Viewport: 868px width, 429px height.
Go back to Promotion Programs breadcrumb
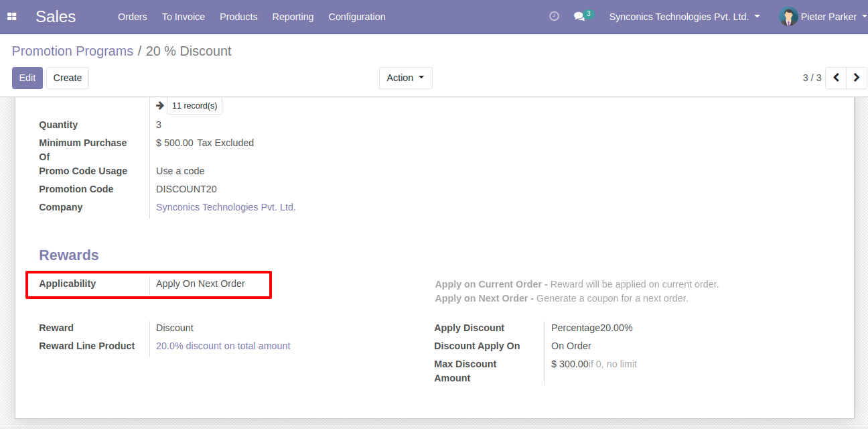click(72, 51)
